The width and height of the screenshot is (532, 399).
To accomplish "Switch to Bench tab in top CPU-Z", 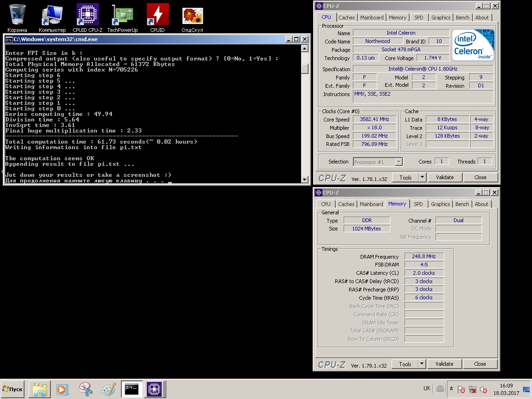I will pyautogui.click(x=462, y=18).
